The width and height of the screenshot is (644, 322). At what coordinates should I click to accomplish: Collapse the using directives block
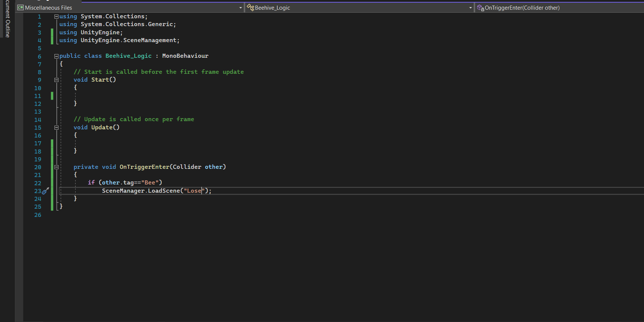click(x=56, y=16)
